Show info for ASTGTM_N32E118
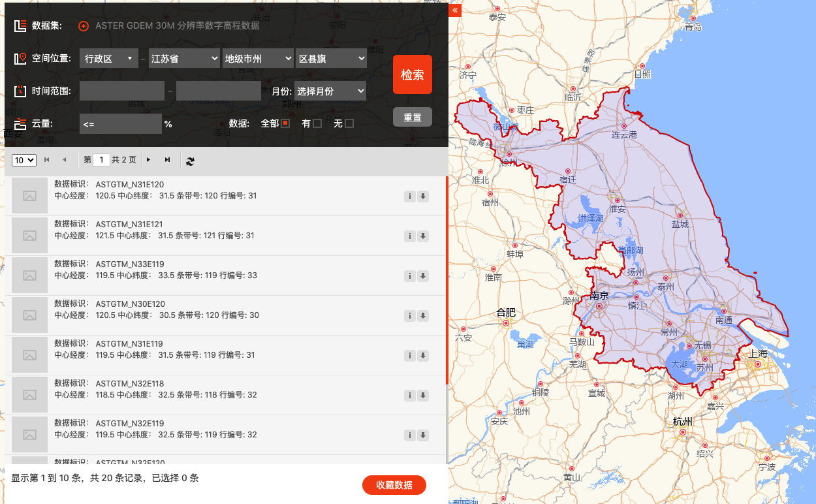The height and width of the screenshot is (504, 816). point(410,396)
